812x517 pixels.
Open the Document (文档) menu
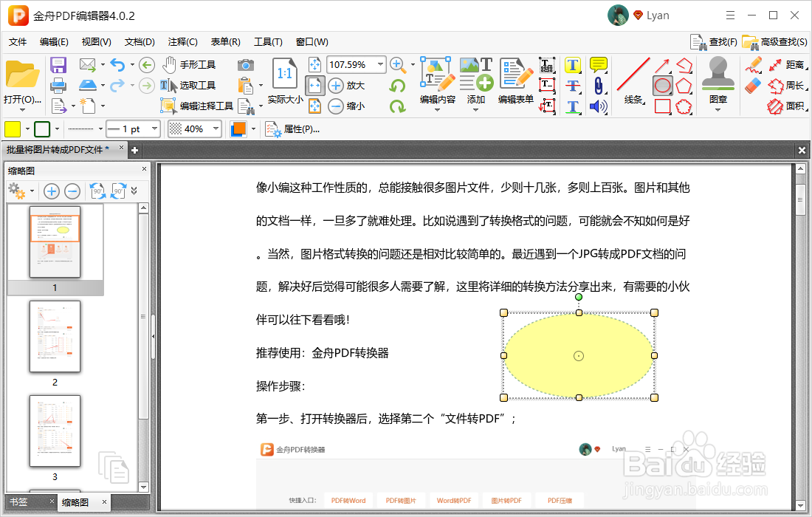(140, 42)
